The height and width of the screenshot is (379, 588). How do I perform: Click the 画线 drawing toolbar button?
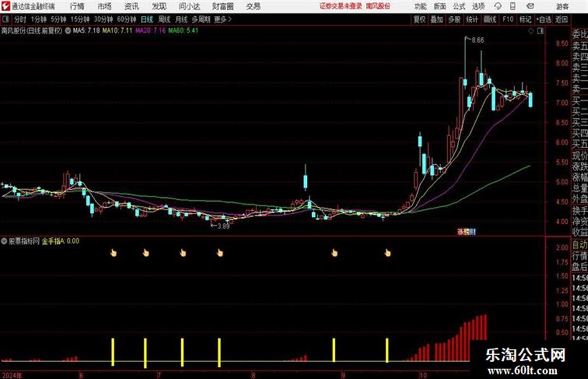(x=490, y=19)
